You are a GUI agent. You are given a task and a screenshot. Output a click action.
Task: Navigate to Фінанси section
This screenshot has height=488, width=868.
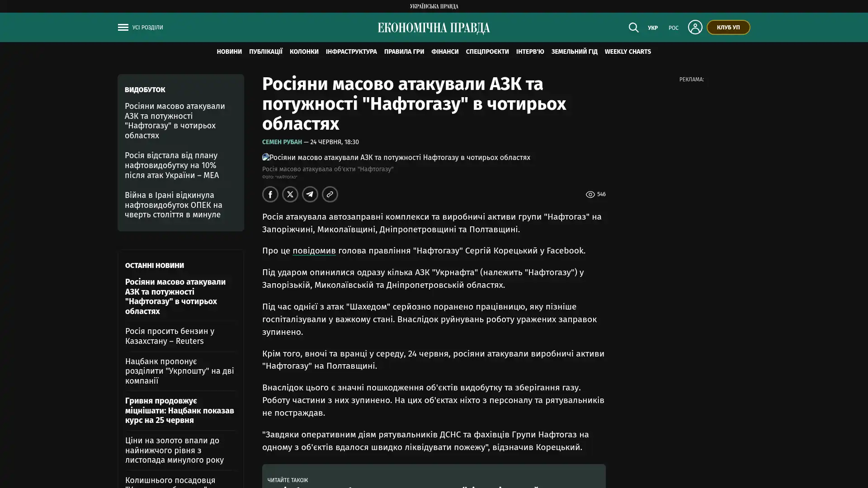pos(445,52)
